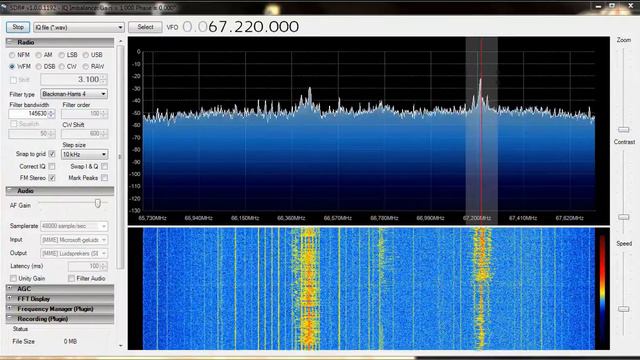Click the left panel vertical scrollbar

[x=120, y=157]
